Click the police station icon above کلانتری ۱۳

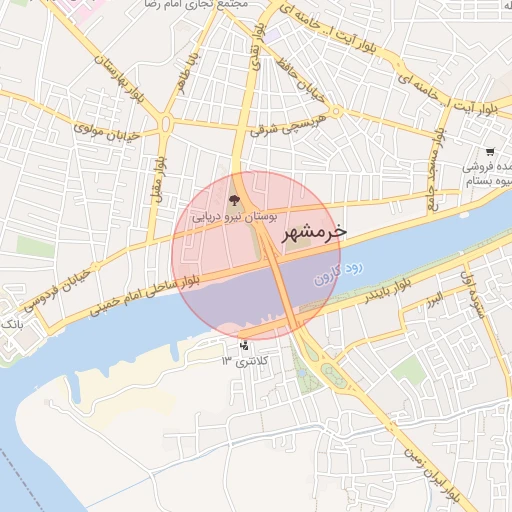(x=245, y=345)
